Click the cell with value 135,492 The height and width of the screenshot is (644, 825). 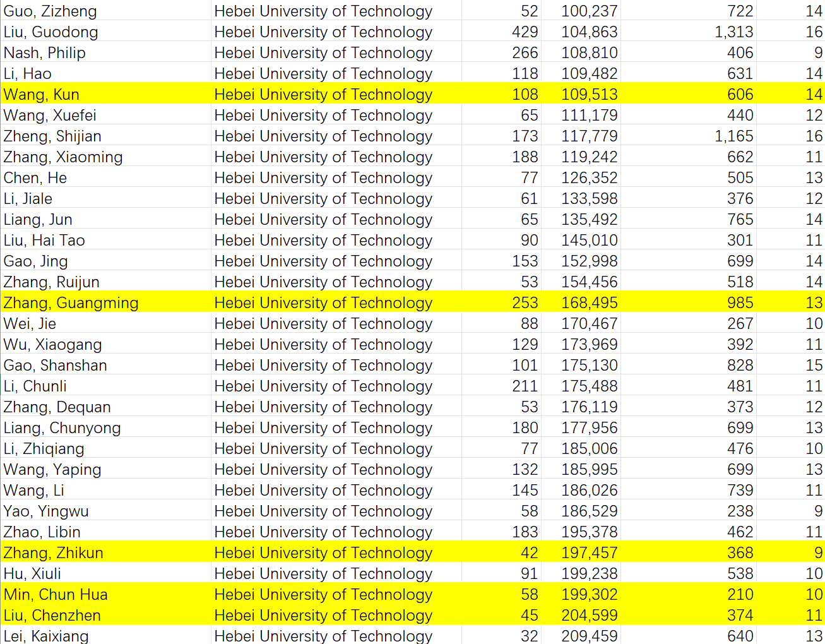point(589,220)
